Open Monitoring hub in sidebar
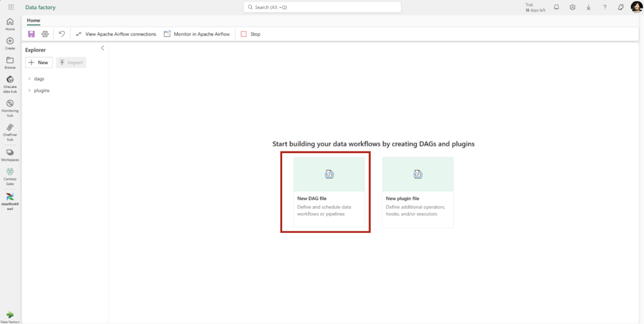The width and height of the screenshot is (644, 324). point(10,108)
